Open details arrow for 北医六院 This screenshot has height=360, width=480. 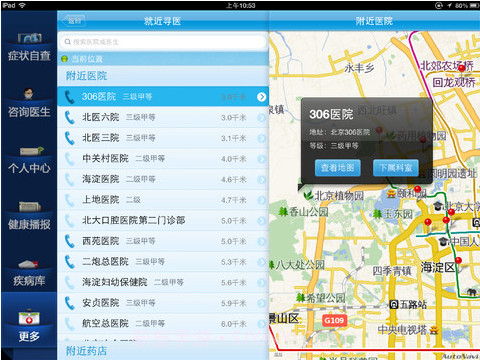click(262, 117)
